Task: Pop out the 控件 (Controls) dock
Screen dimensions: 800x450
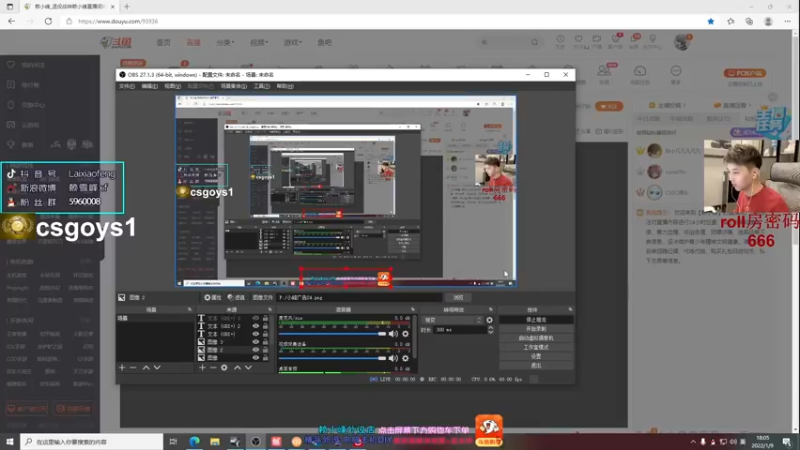Action: pos(570,310)
